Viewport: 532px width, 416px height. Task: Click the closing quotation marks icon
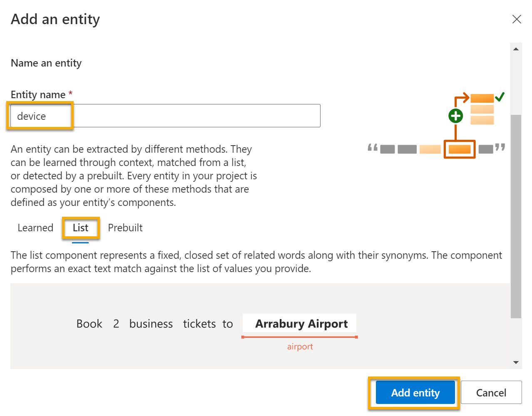pos(500,147)
